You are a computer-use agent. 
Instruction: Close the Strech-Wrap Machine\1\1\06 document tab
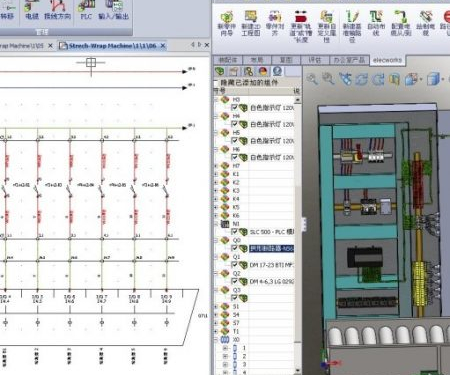click(x=163, y=46)
